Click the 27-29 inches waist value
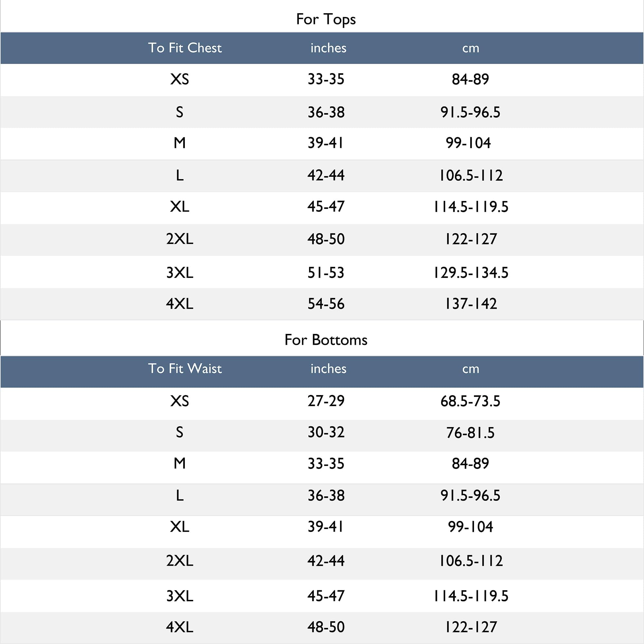This screenshot has height=644, width=644. pos(326,401)
